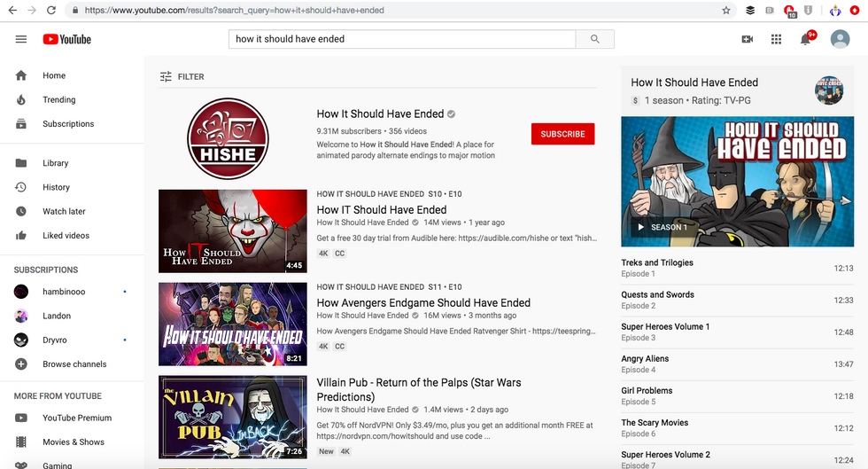This screenshot has width=868, height=469.
Task: Click the channel name under the Villain Pub video
Action: coord(362,410)
